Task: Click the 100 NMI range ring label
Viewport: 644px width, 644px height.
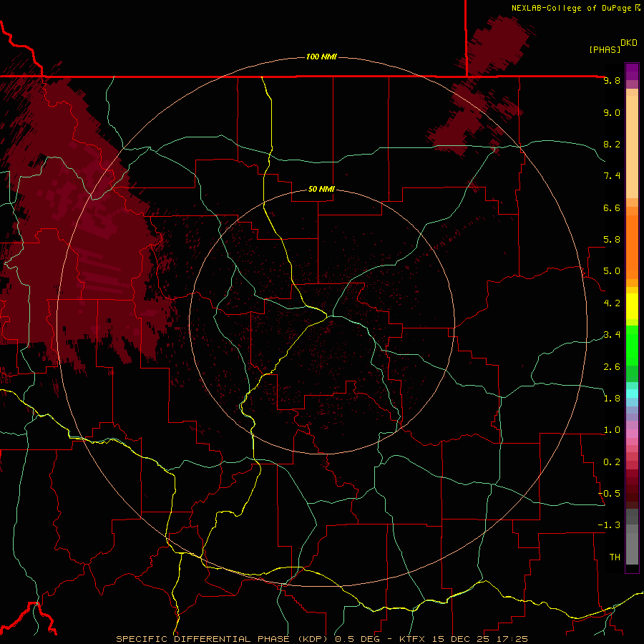Action: tap(321, 57)
